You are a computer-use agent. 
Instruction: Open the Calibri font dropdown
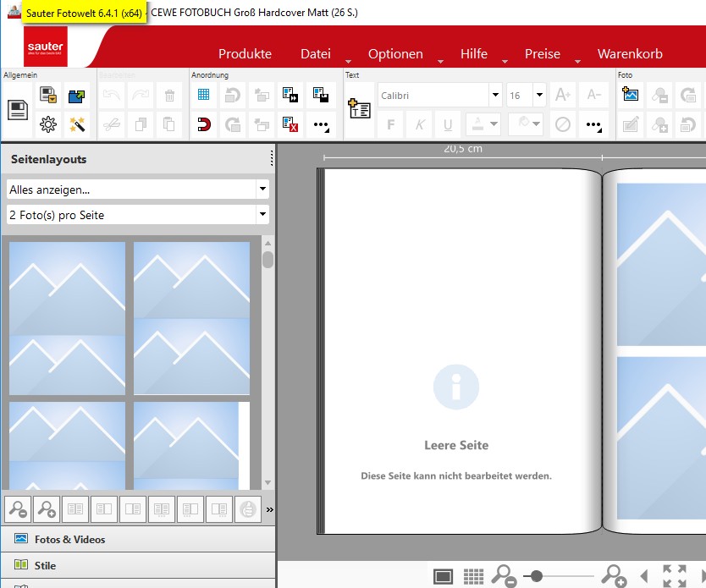pyautogui.click(x=494, y=96)
